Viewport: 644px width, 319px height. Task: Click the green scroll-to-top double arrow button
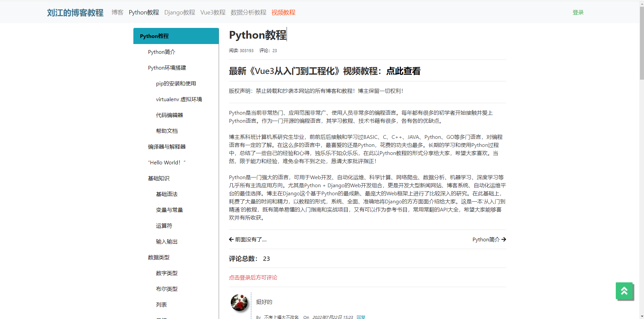624,291
